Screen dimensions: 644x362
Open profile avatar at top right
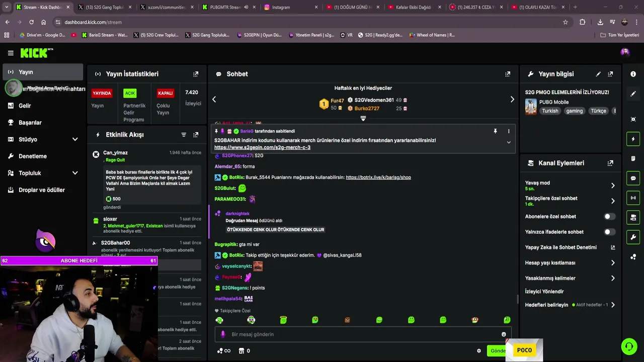[x=625, y=52]
